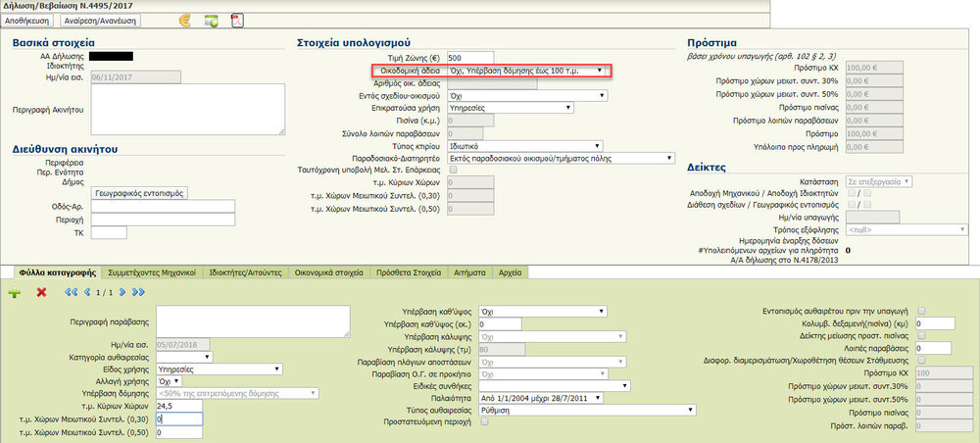Open the Οικονομικά στοιχεία tab
Viewport: 980px width, 443px height.
(329, 271)
